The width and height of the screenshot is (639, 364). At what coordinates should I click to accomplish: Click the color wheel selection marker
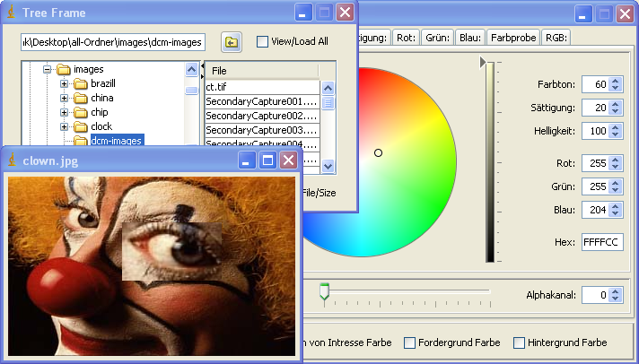[378, 153]
